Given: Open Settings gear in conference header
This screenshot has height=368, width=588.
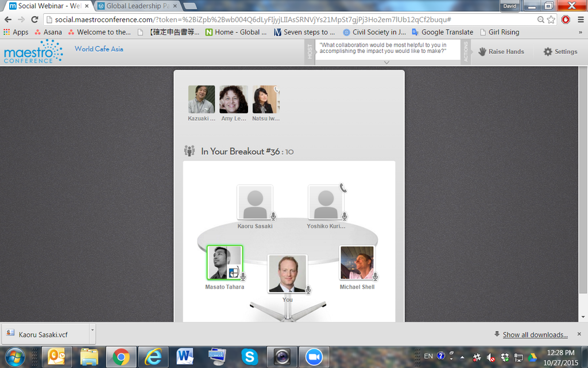Looking at the screenshot, I should 548,52.
